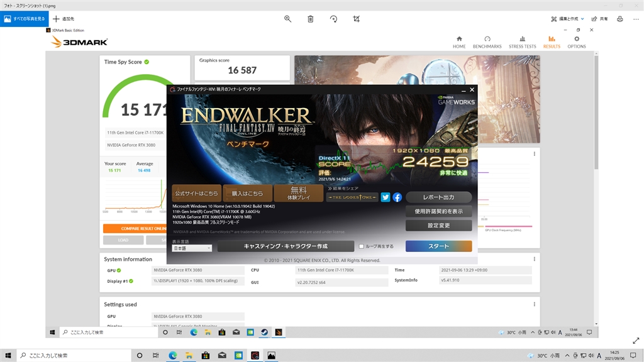Rotate the photo with the rotate icon

(x=333, y=19)
